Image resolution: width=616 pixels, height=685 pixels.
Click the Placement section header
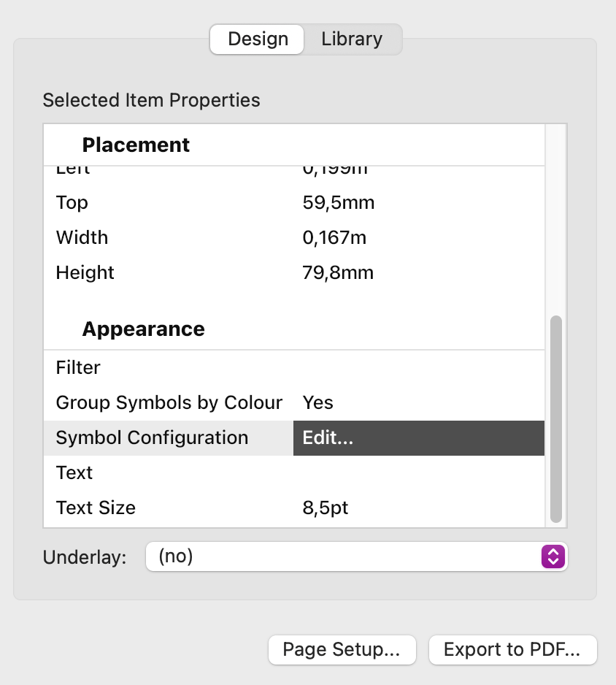pos(136,145)
